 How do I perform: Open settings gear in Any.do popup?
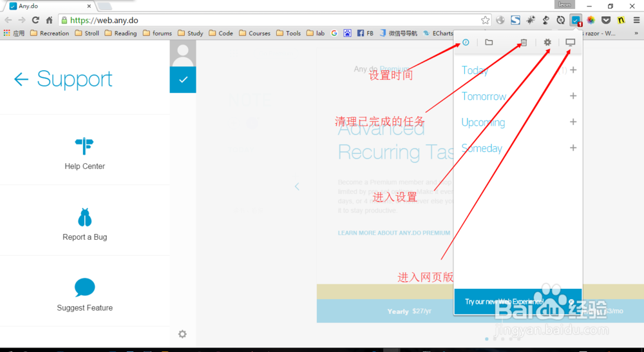[x=547, y=42]
